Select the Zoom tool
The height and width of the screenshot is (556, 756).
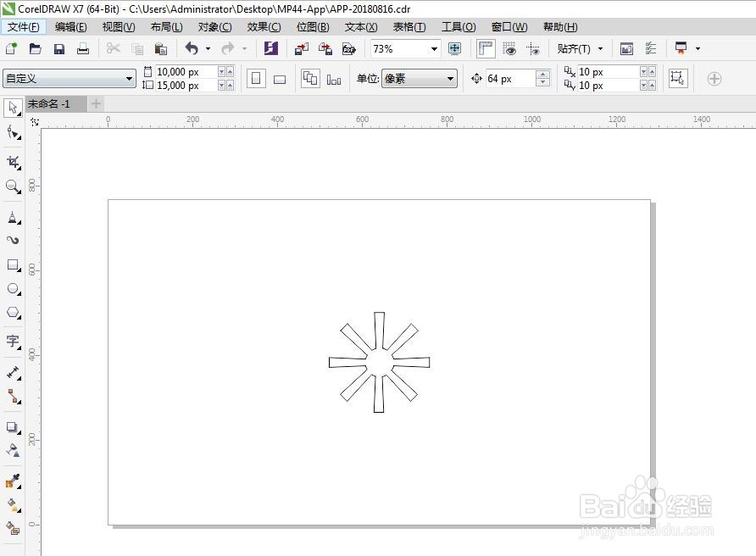[x=13, y=186]
